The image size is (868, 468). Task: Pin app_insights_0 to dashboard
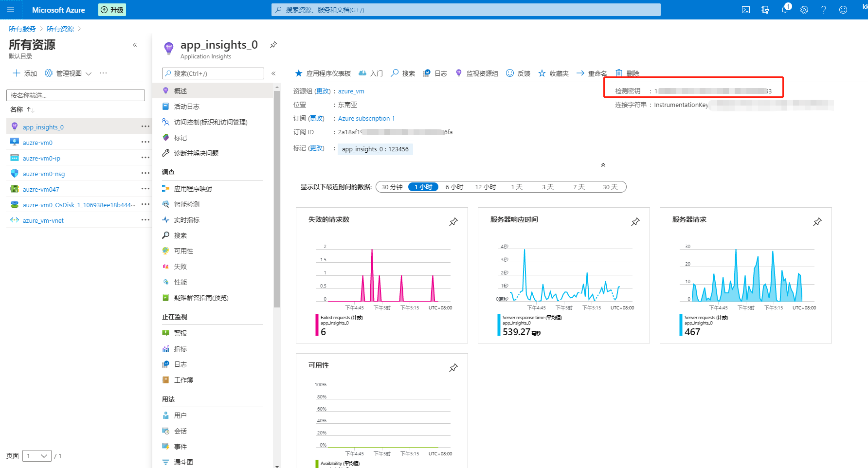273,45
